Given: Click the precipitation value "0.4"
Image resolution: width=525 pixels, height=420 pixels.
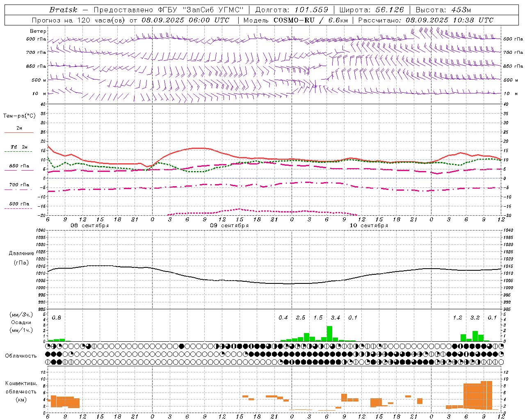Looking at the screenshot, I should click(283, 318).
